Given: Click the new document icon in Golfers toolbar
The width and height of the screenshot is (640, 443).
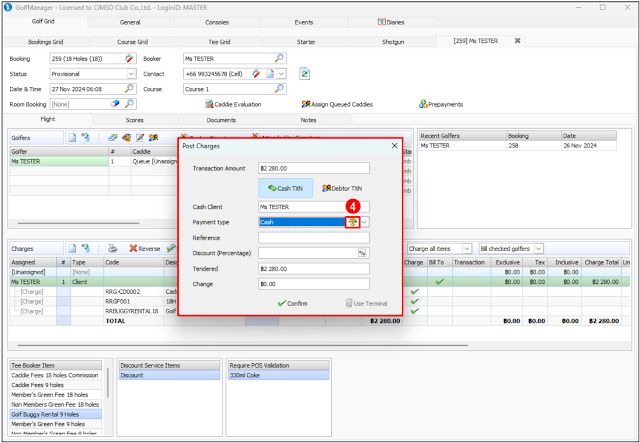Looking at the screenshot, I should 72,138.
